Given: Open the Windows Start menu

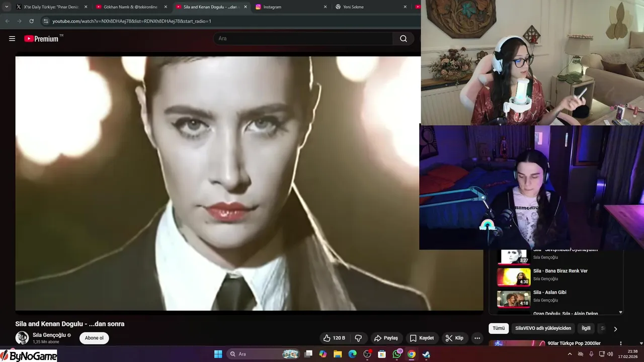Looking at the screenshot, I should click(x=218, y=354).
